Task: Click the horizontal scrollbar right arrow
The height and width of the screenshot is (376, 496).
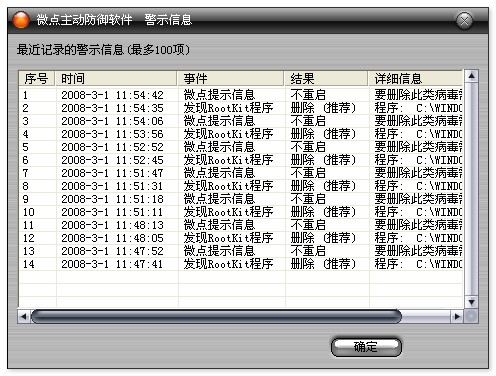Action: (457, 316)
